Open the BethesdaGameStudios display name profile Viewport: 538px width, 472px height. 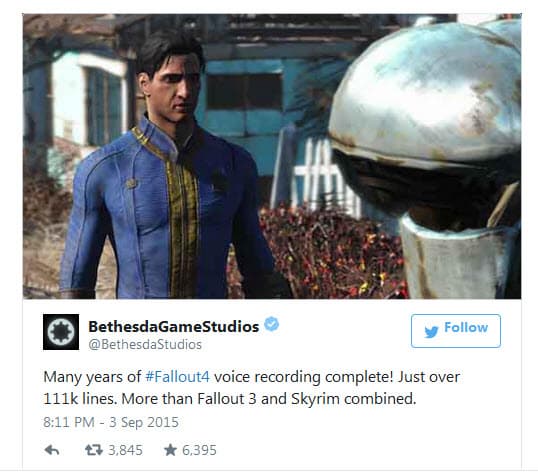[x=174, y=326]
